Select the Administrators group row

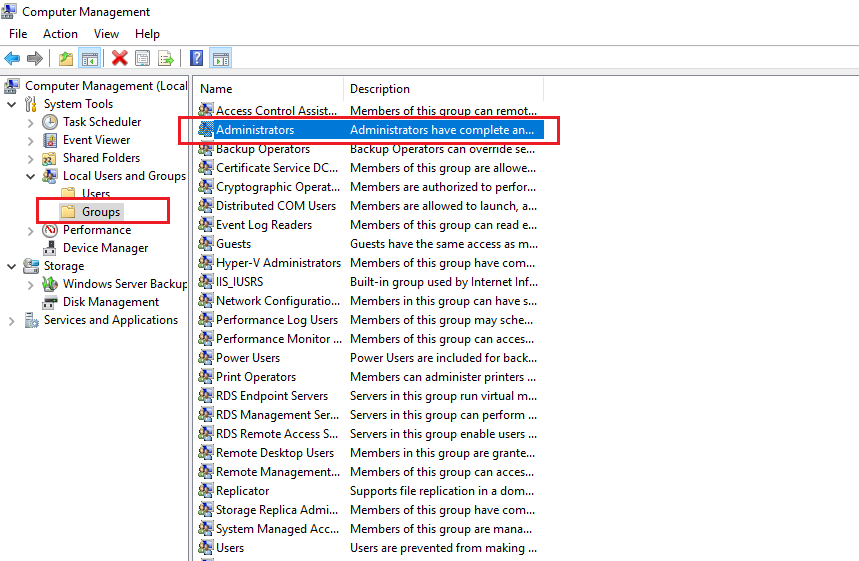(x=370, y=130)
